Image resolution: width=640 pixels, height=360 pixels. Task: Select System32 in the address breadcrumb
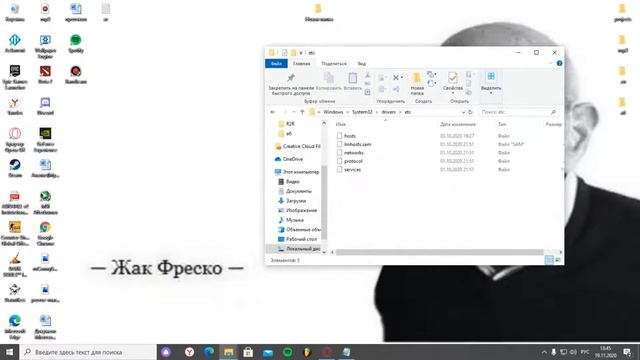[x=362, y=112]
